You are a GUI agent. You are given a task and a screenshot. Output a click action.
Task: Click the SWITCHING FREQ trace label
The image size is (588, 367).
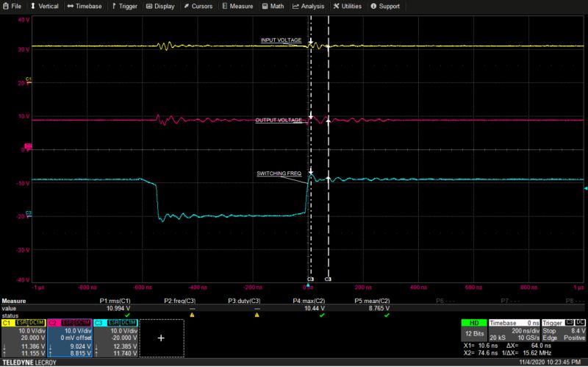point(279,174)
